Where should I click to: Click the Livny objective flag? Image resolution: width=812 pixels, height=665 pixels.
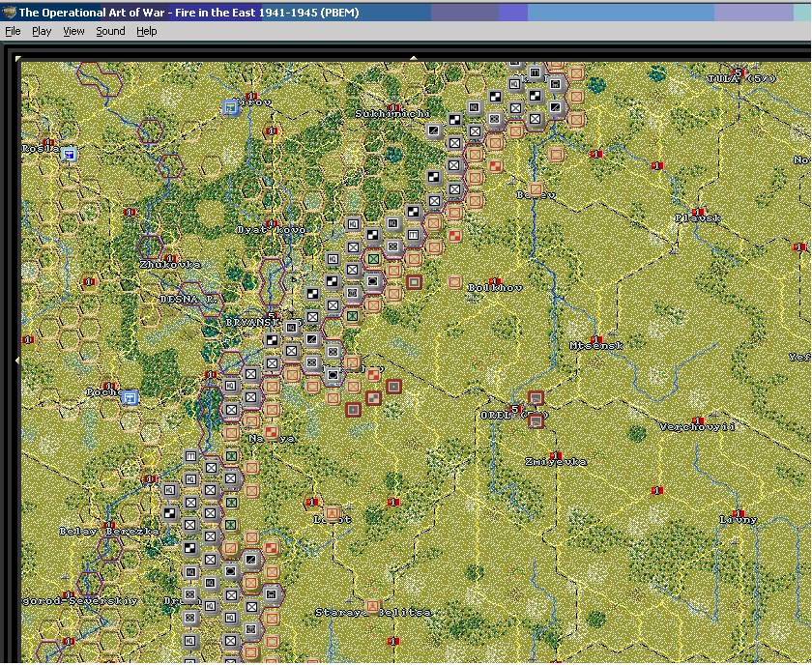(x=739, y=513)
